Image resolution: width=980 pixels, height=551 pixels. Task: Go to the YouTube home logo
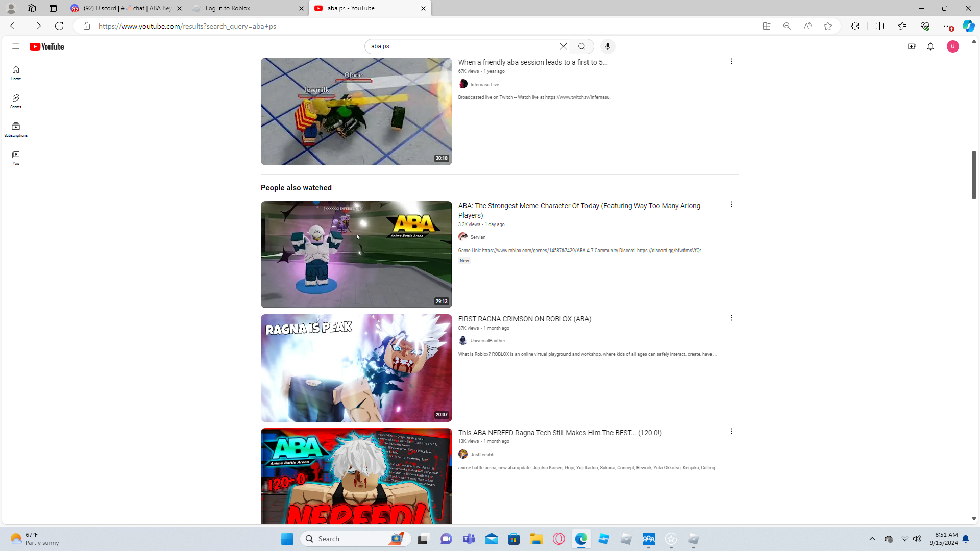click(x=46, y=46)
